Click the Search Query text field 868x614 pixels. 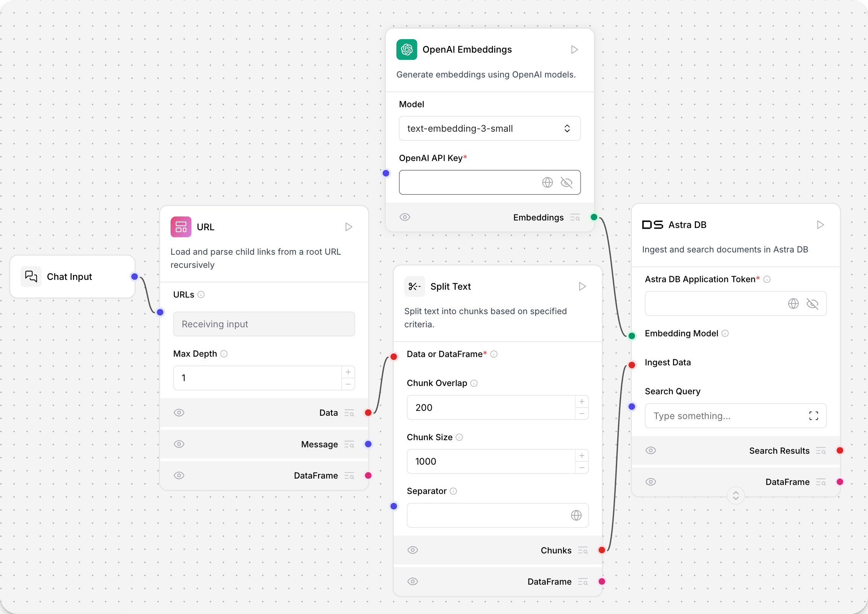[x=735, y=416]
